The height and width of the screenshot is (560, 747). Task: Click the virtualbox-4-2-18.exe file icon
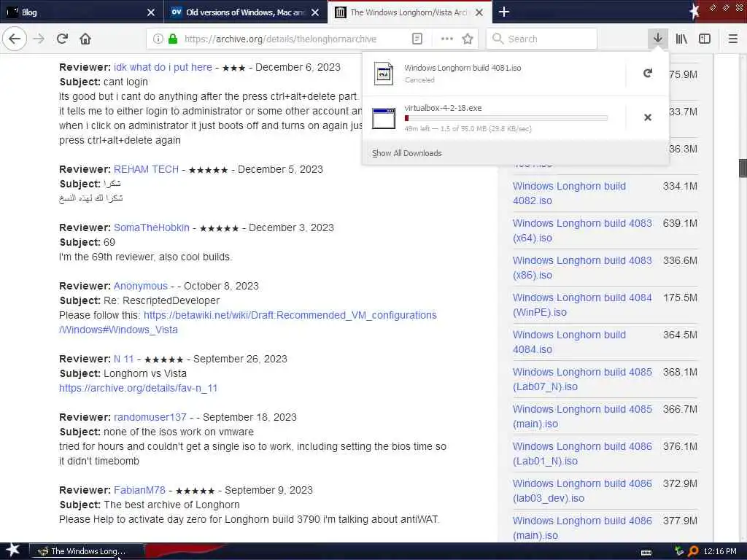[x=384, y=118]
